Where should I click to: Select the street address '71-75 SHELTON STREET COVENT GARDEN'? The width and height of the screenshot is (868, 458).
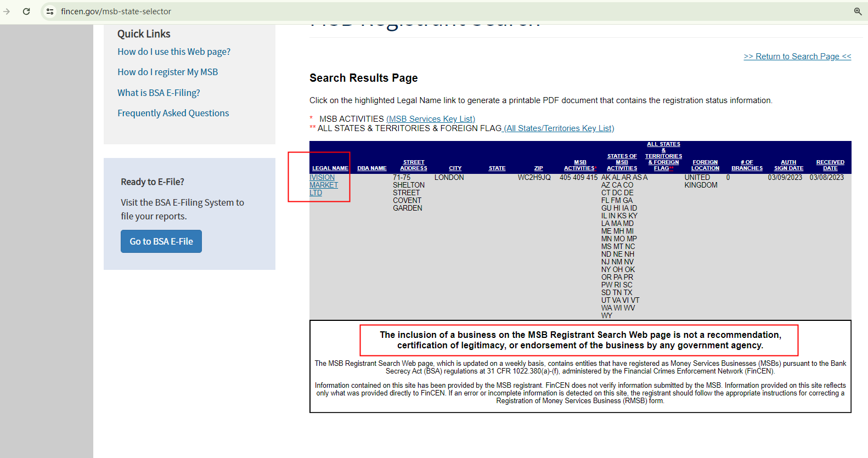click(409, 193)
